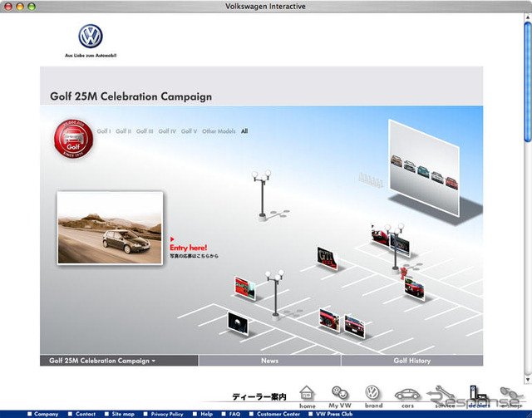Open the sepia Golf photo
The height and width of the screenshot is (418, 532).
pyautogui.click(x=110, y=228)
